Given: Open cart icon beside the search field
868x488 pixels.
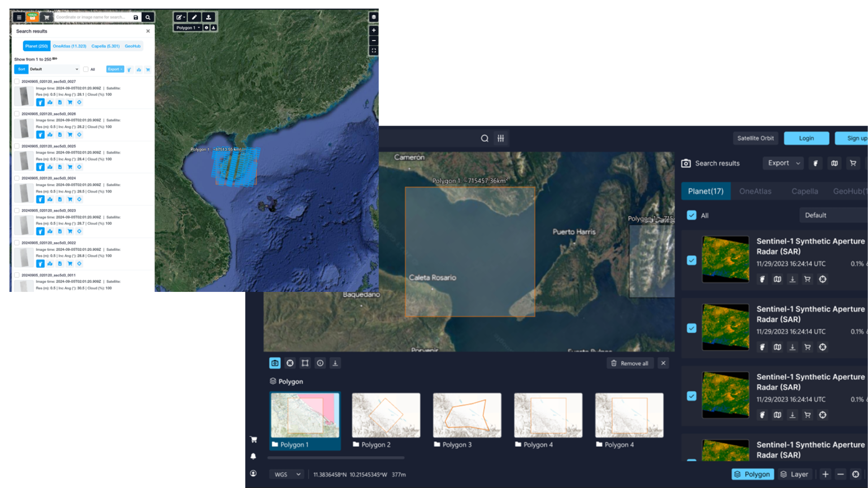Looking at the screenshot, I should coord(46,17).
